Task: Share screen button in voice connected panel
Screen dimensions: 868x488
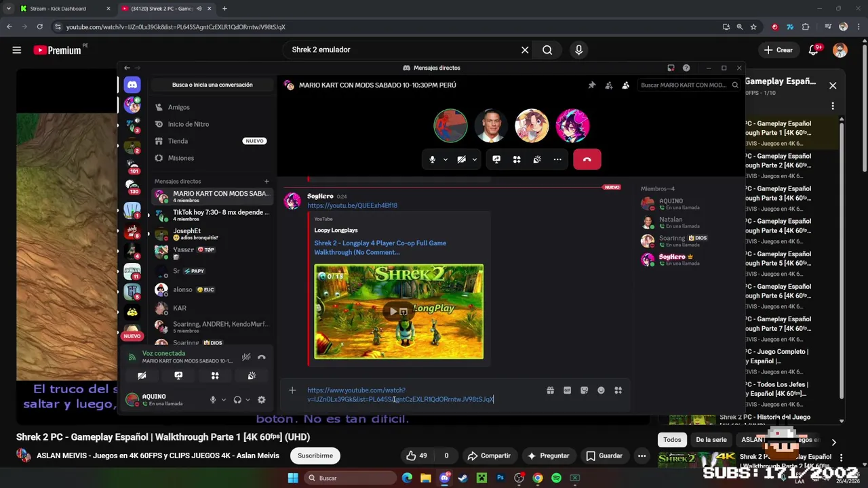Action: click(178, 375)
